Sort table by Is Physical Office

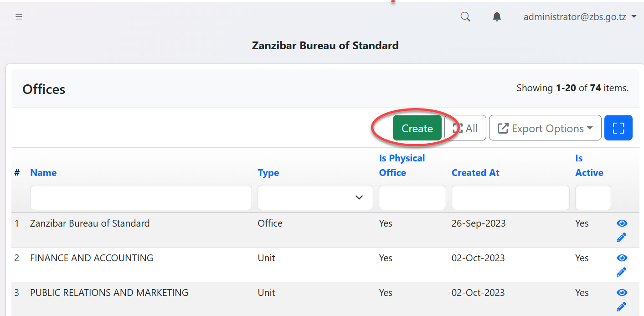[x=402, y=165]
